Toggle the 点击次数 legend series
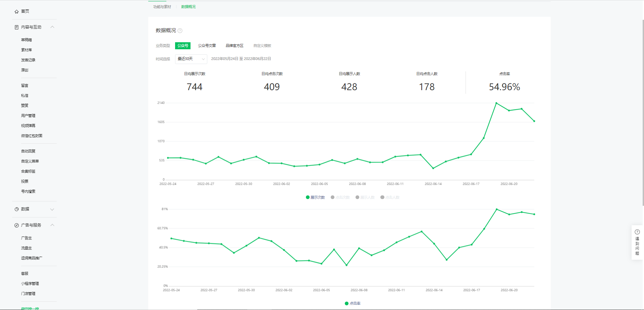The height and width of the screenshot is (310, 644). pyautogui.click(x=340, y=197)
